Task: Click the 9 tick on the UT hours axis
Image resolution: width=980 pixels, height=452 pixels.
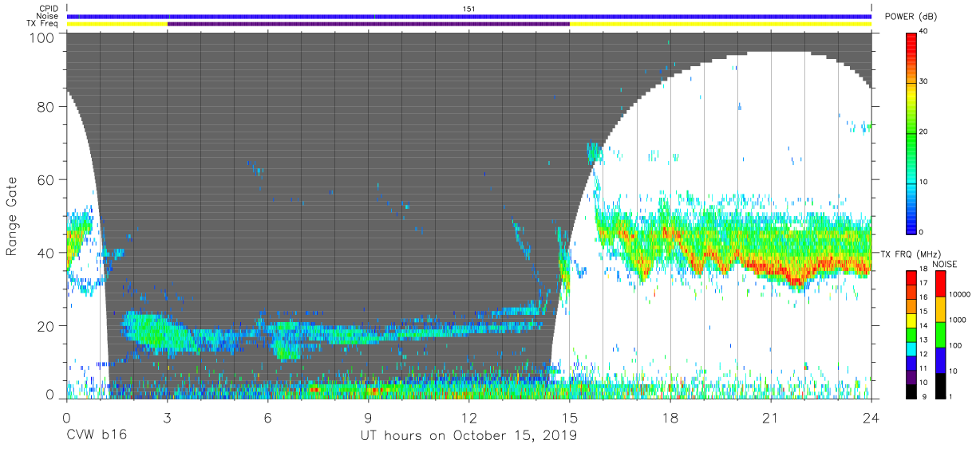Action: click(369, 417)
